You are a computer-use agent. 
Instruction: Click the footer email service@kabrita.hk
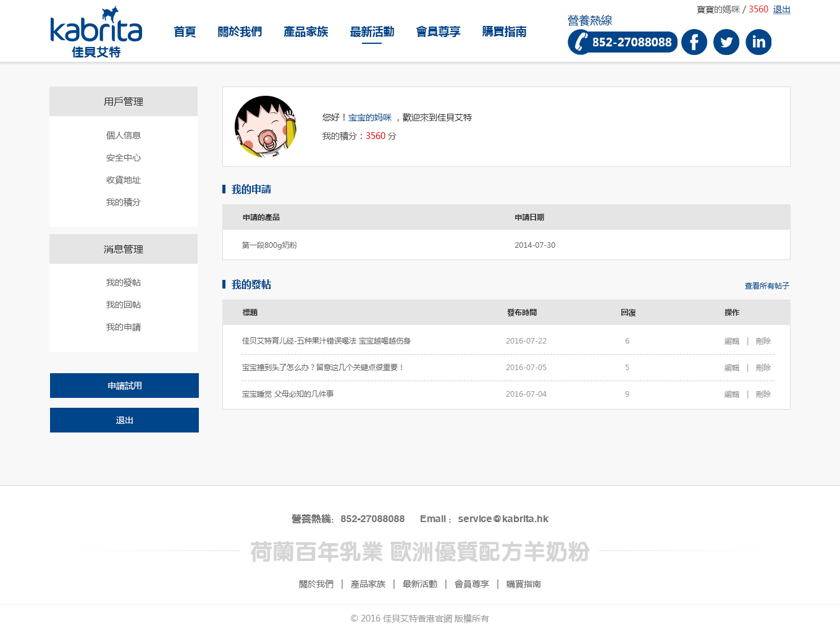coord(503,519)
